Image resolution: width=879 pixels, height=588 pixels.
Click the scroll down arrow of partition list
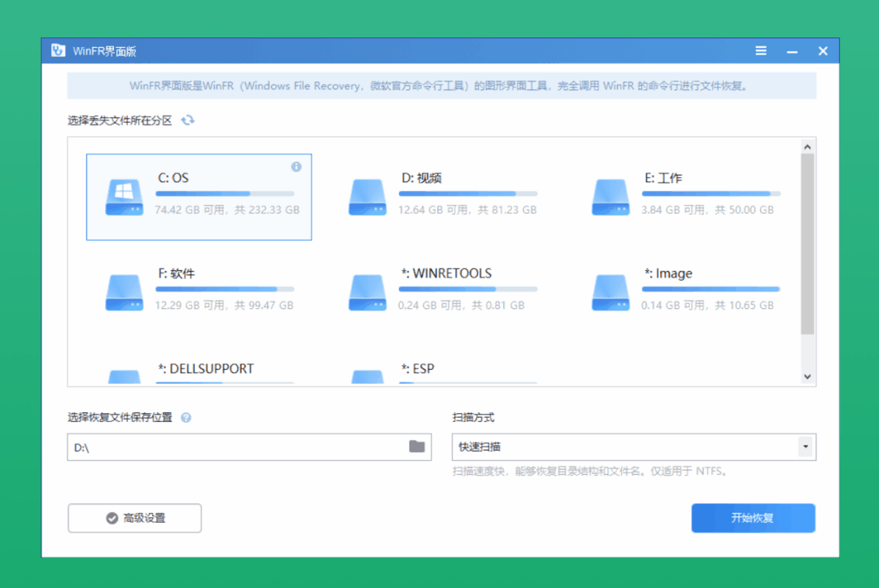(807, 377)
